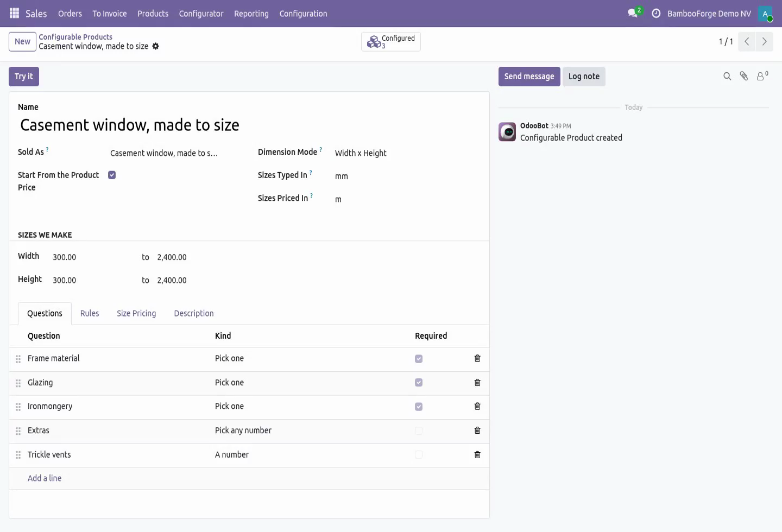Viewport: 782px width, 532px height.
Task: Open the Configuration menu
Action: (303, 14)
